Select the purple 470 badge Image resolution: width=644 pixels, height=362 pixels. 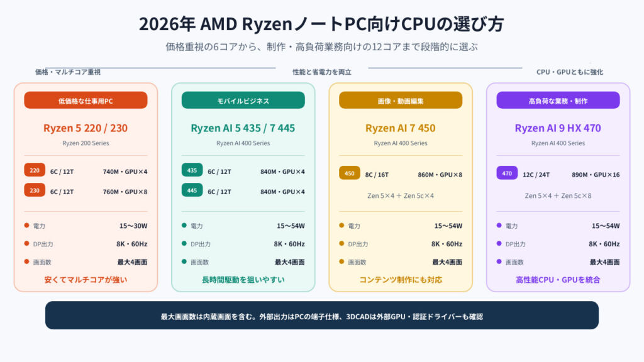[507, 173]
